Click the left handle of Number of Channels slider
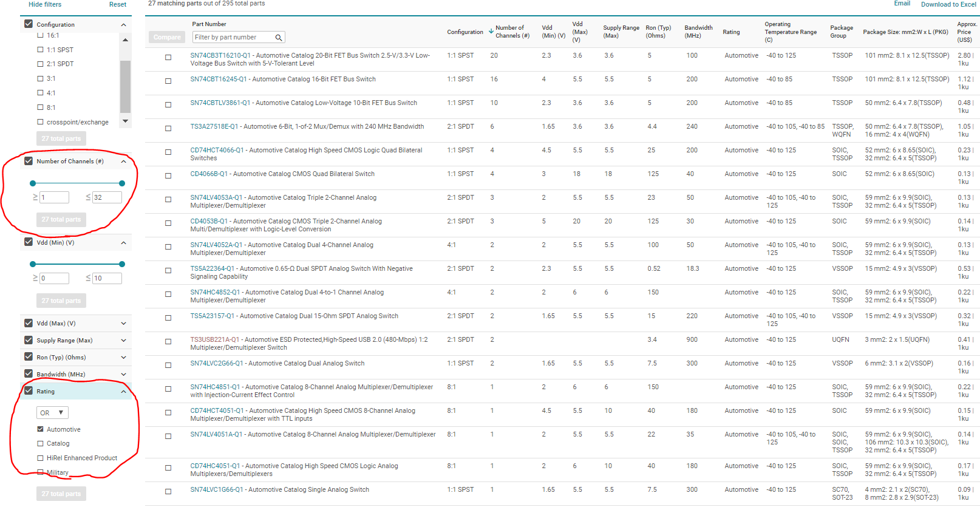Viewport: 980px width, 507px height. point(33,183)
